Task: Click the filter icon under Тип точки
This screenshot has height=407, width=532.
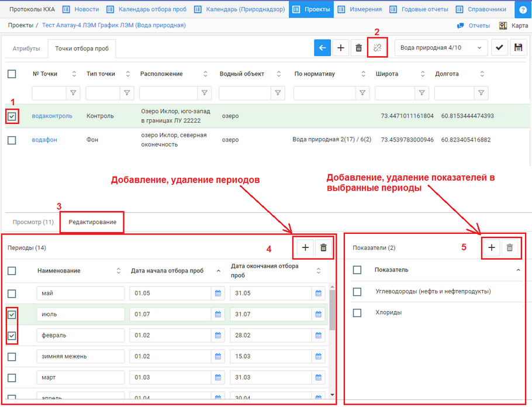Action: click(127, 93)
